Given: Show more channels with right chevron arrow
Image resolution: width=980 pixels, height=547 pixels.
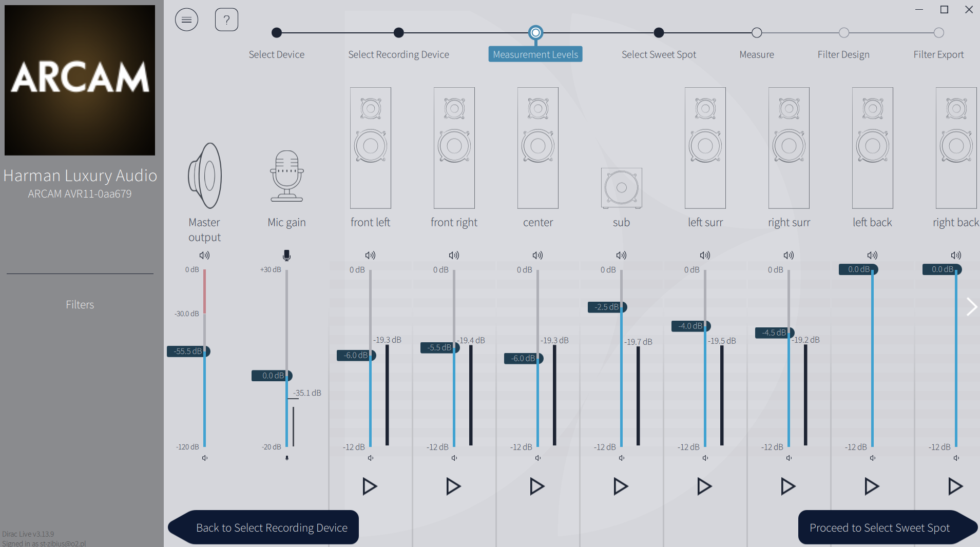Looking at the screenshot, I should point(971,307).
